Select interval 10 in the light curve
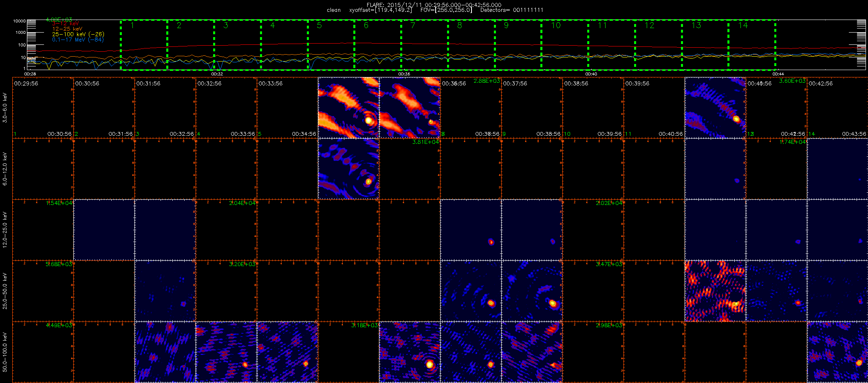Viewport: 868px width, 383px height. pyautogui.click(x=565, y=45)
